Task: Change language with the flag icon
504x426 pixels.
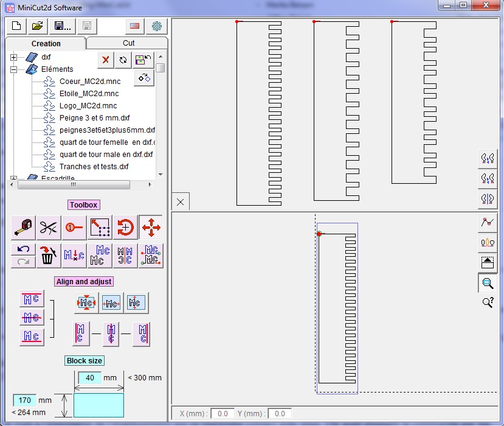Action: tap(135, 26)
